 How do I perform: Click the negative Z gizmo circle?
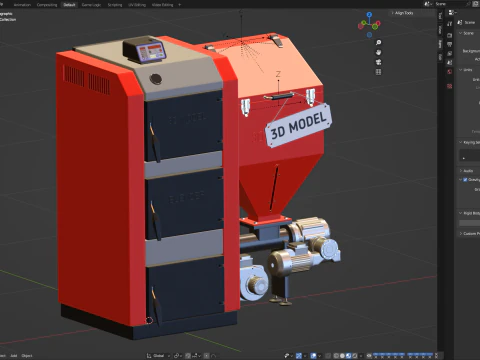click(369, 35)
